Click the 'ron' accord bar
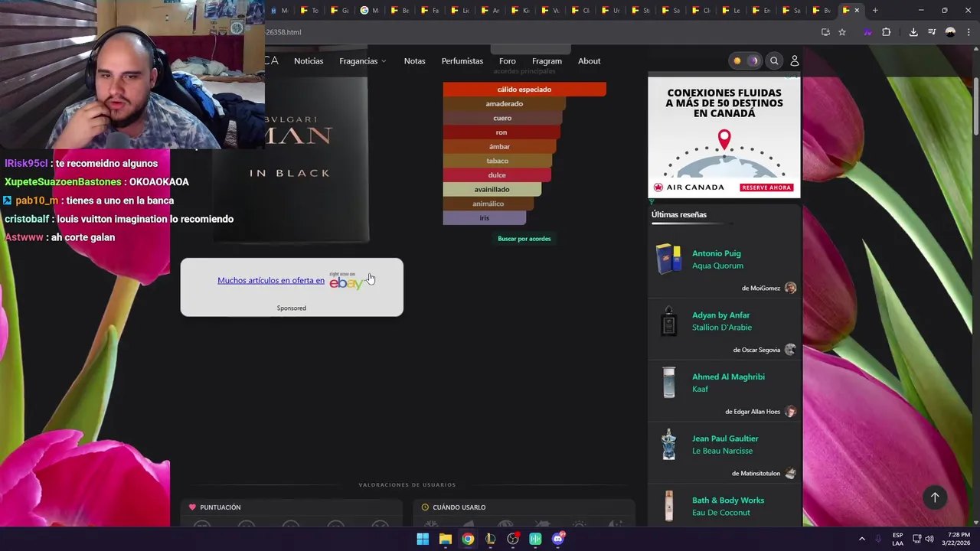The width and height of the screenshot is (980, 551). [x=501, y=132]
